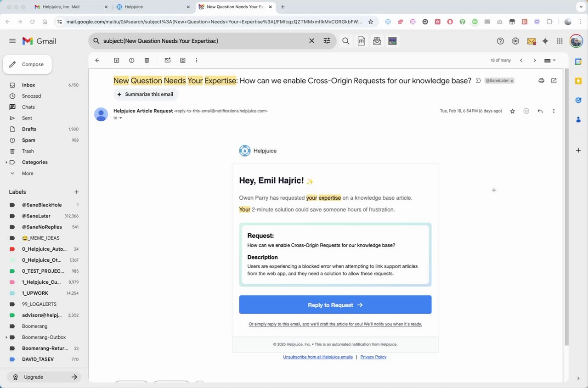Open Gmail Support help icon
Image resolution: width=588 pixels, height=388 pixels.
(501, 41)
